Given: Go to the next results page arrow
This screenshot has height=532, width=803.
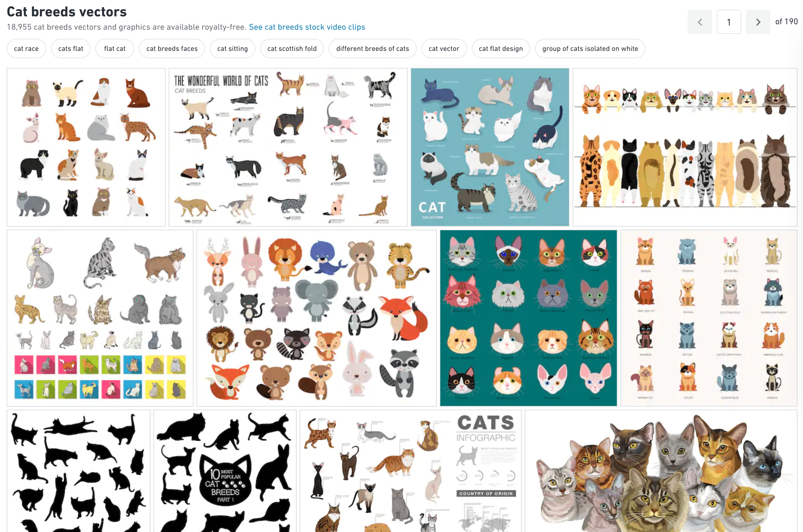Looking at the screenshot, I should point(758,22).
